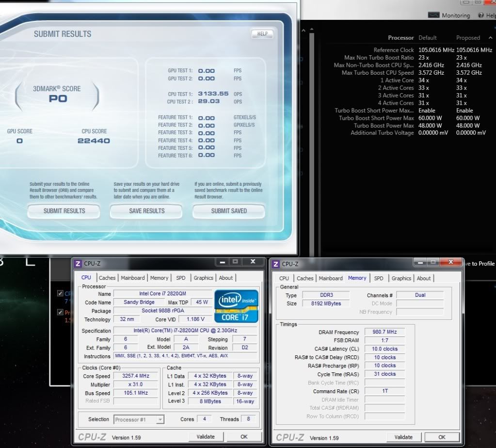This screenshot has width=496, height=448.
Task: Close the left CPU-Z window
Action: click(x=253, y=262)
